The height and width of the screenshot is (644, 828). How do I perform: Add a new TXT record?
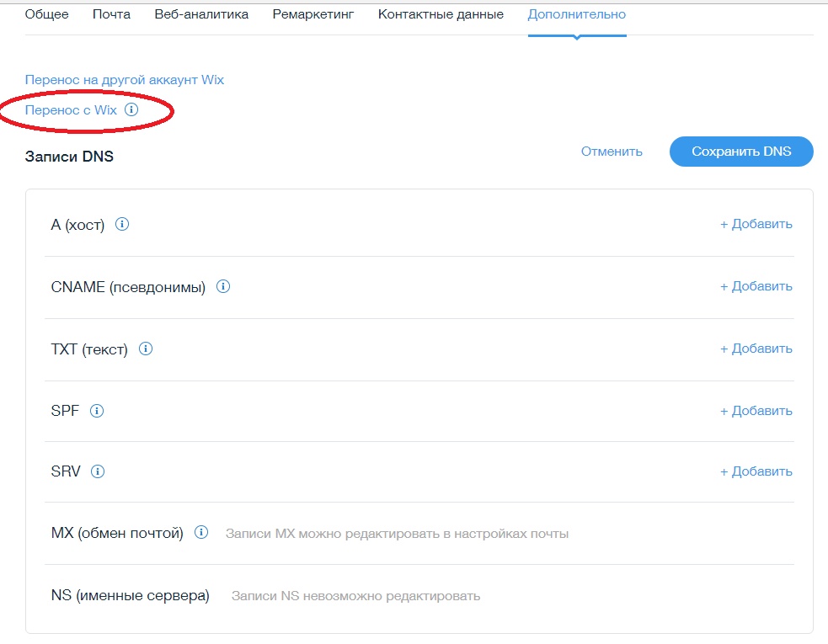tap(756, 349)
